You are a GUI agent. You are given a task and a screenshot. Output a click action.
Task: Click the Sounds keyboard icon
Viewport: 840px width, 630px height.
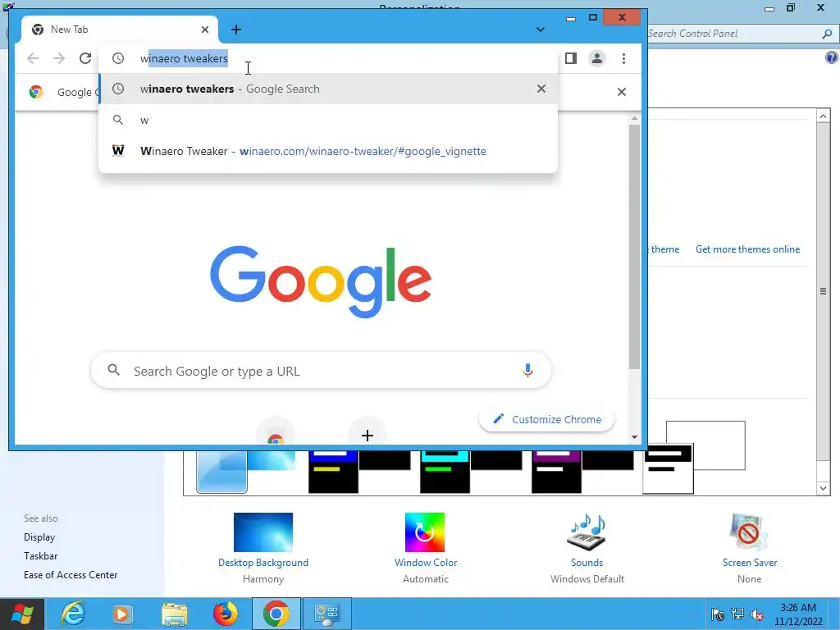(x=587, y=532)
